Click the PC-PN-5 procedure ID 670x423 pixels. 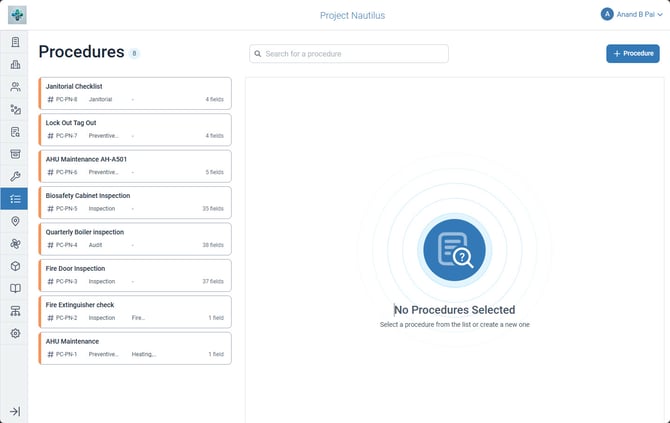click(67, 209)
